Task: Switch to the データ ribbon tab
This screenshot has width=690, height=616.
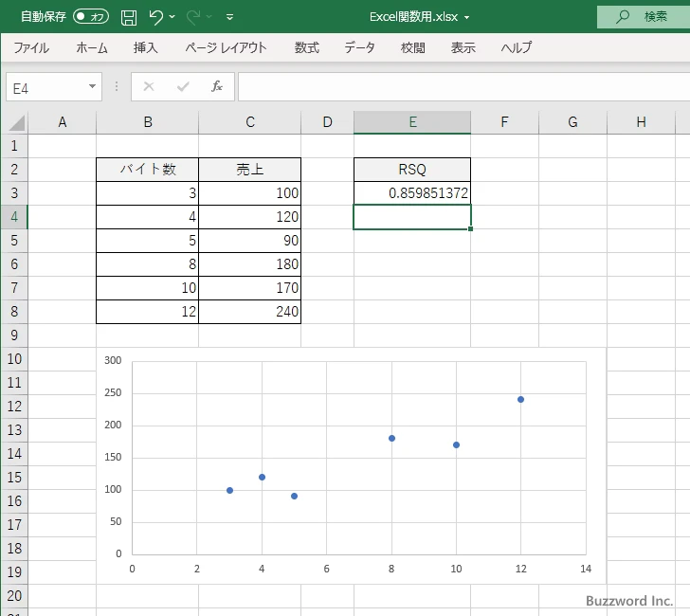Action: (x=359, y=47)
